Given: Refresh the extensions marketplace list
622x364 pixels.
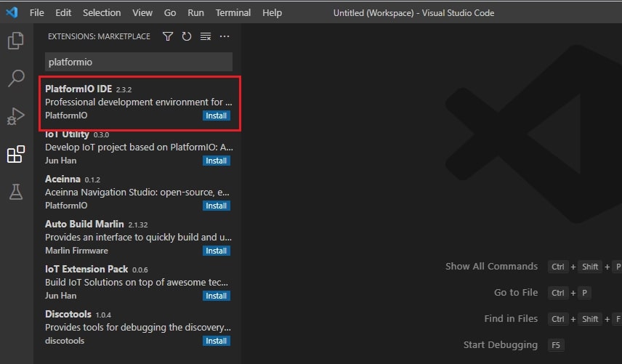Looking at the screenshot, I should click(x=187, y=36).
